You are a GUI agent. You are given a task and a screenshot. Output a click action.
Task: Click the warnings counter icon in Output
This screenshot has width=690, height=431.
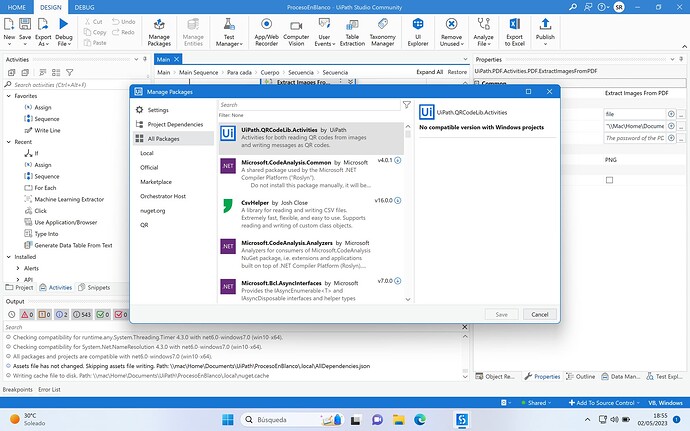point(44,314)
